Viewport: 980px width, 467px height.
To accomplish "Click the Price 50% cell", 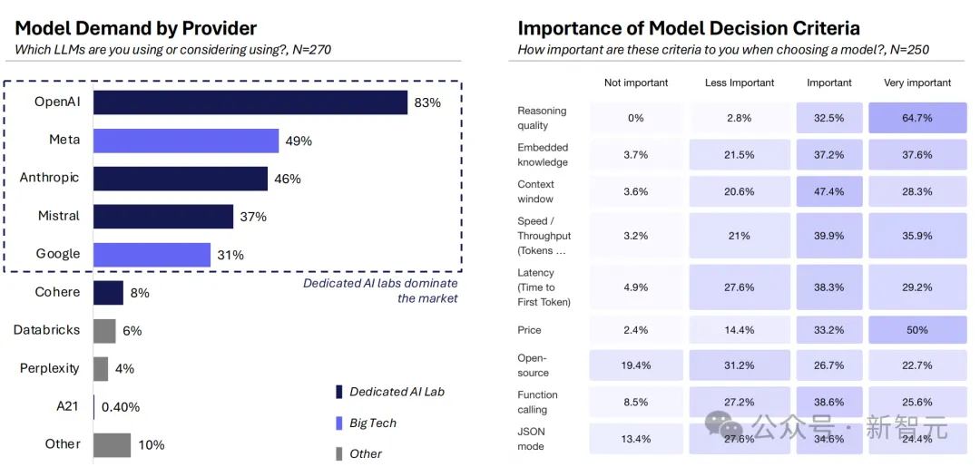I will pos(917,330).
